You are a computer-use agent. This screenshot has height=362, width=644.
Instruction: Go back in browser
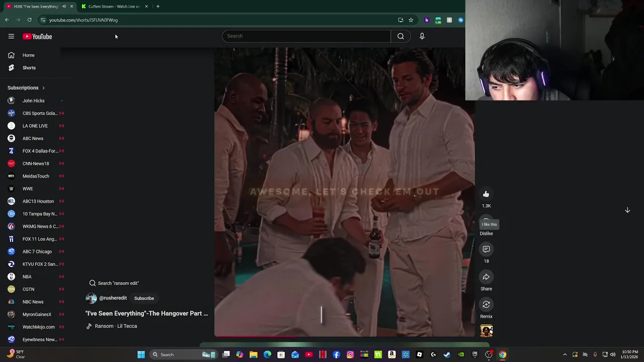tap(7, 20)
